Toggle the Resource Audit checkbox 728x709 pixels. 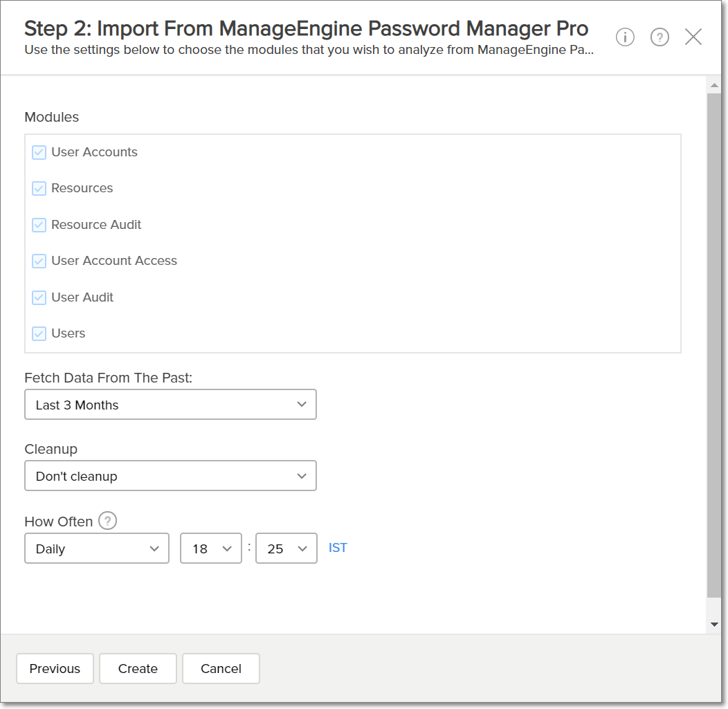(39, 225)
